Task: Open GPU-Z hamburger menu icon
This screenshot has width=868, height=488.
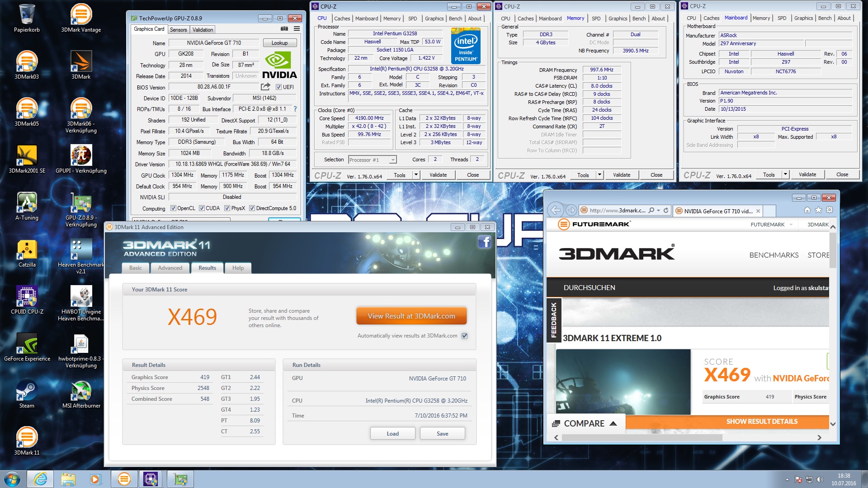Action: [297, 29]
